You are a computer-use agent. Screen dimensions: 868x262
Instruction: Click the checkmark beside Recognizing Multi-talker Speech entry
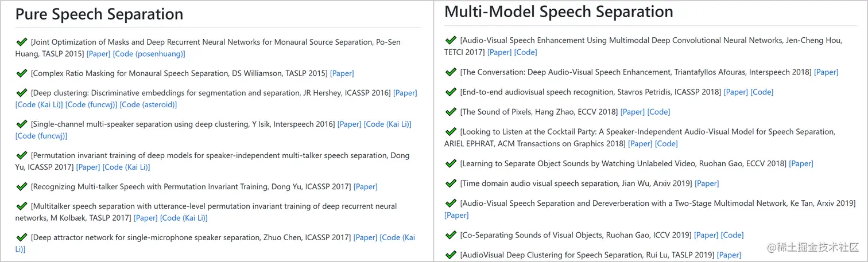click(22, 186)
